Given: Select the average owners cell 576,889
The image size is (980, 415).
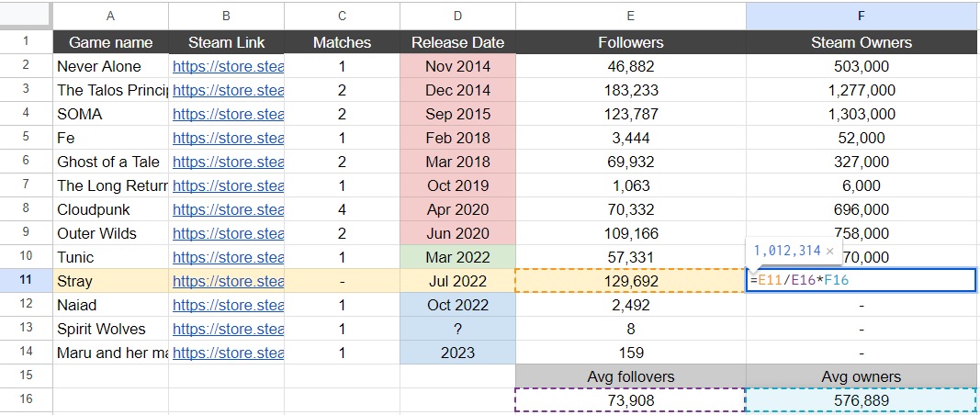Looking at the screenshot, I should (861, 400).
